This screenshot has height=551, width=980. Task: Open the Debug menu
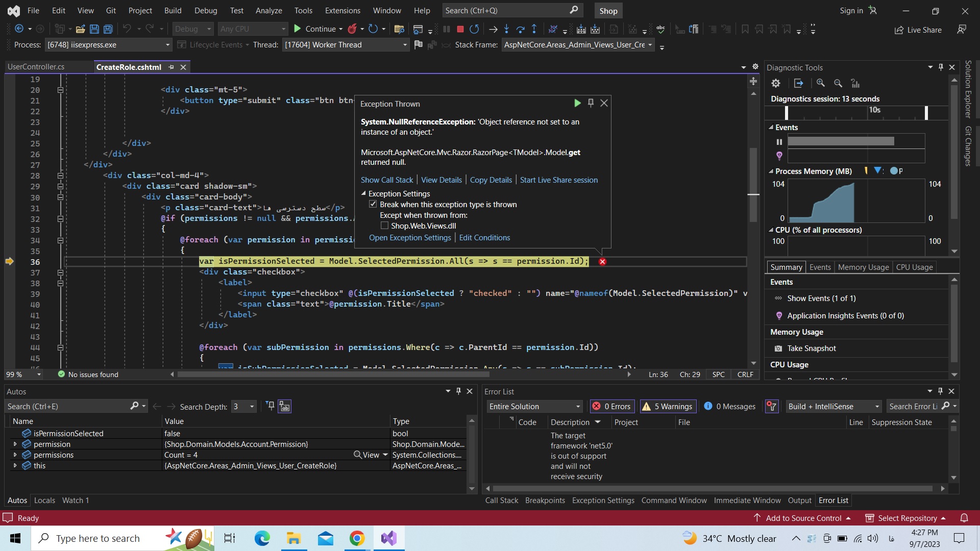tap(206, 10)
